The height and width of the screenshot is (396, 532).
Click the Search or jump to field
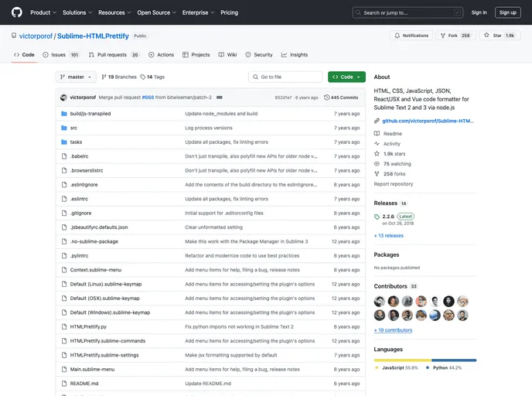coord(408,12)
